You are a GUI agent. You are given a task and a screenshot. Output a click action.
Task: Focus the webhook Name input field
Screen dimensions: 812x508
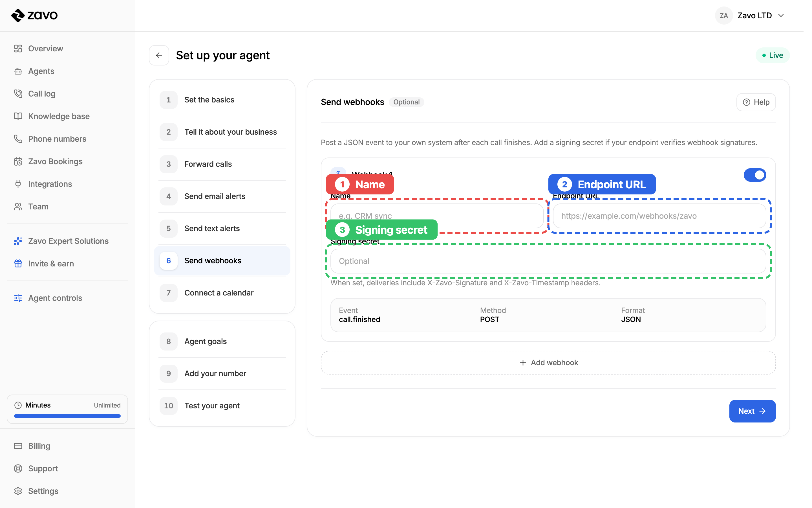coord(437,216)
